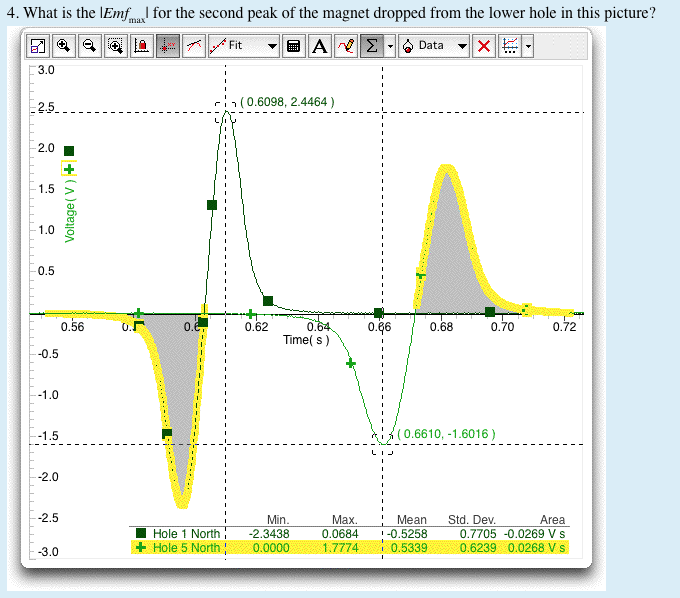The height and width of the screenshot is (598, 680).
Task: Open the calculator tool icon
Action: (x=294, y=46)
